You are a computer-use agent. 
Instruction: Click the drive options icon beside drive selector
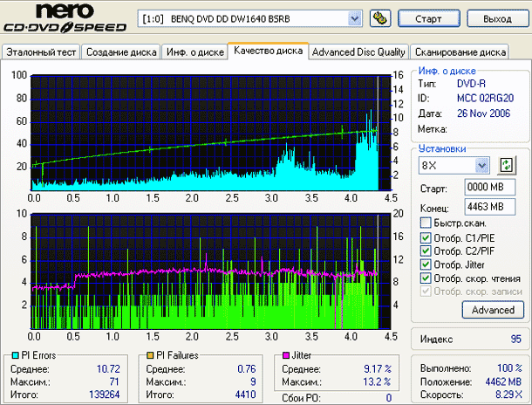[x=379, y=18]
